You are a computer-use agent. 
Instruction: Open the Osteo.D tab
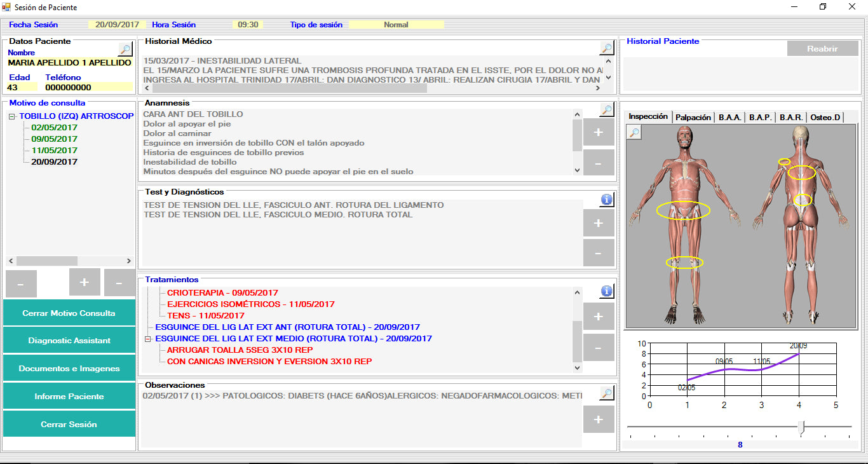pos(825,118)
